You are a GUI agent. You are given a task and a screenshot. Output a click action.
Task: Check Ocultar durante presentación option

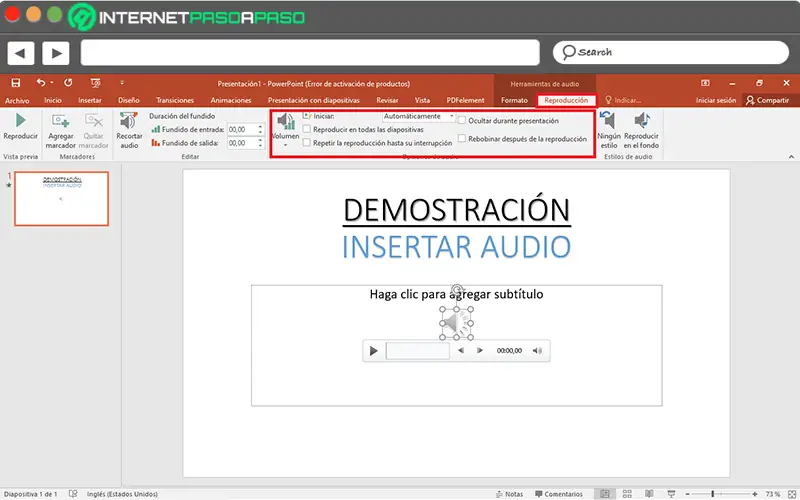click(x=461, y=120)
